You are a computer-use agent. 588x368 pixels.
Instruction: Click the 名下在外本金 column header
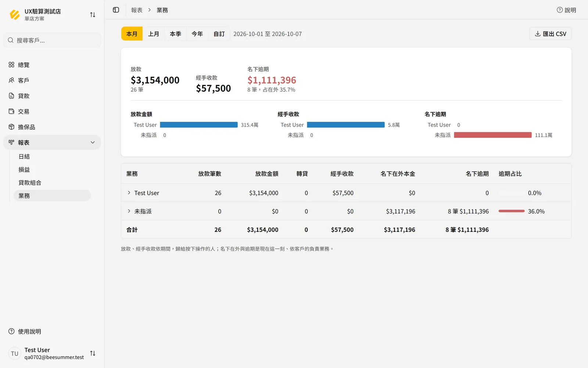[x=398, y=174]
